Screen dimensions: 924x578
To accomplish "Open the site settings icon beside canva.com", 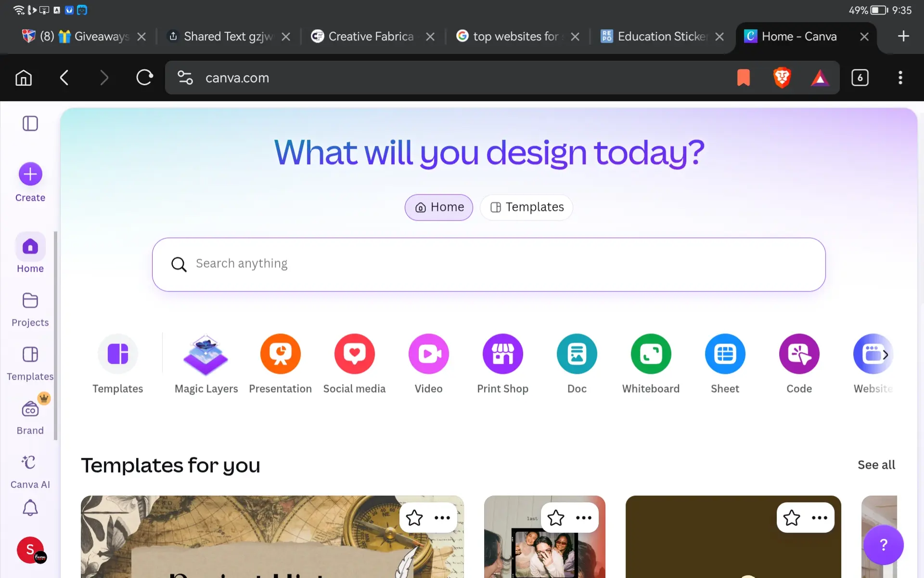I will click(x=185, y=78).
